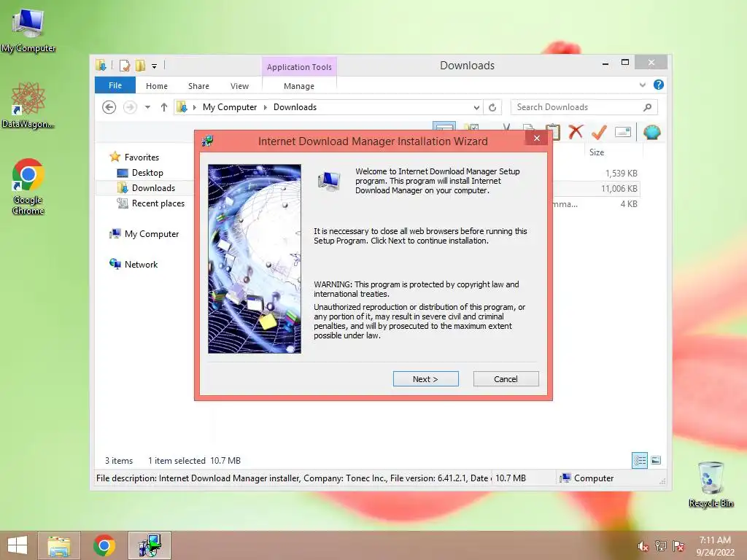This screenshot has height=560, width=747.
Task: Click the muted volume tray icon
Action: [x=643, y=546]
